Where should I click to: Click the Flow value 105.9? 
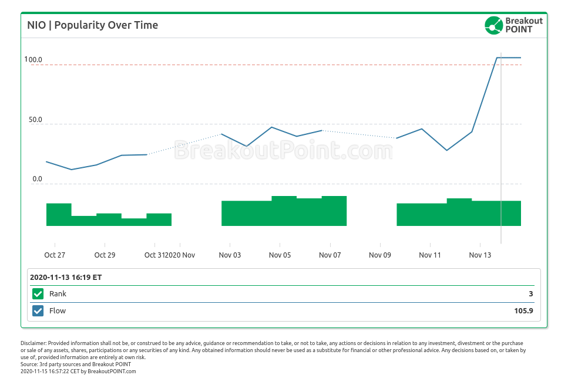pos(523,310)
